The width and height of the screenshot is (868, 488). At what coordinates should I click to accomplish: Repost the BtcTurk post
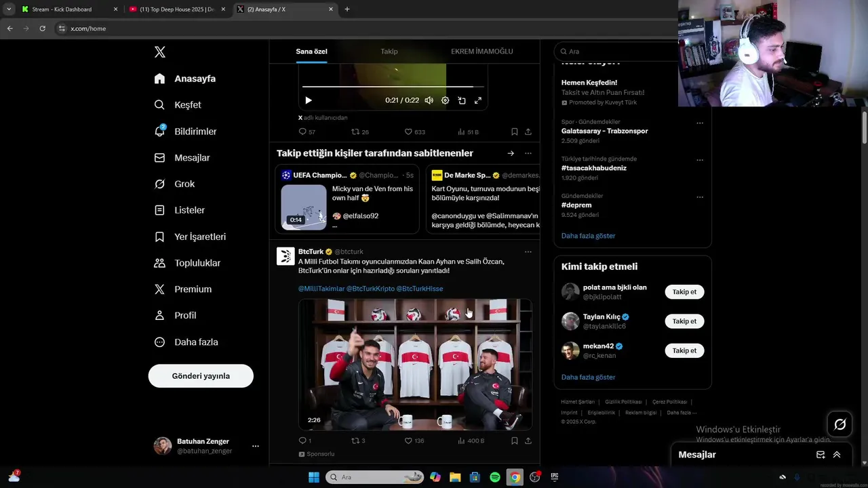[358, 441]
